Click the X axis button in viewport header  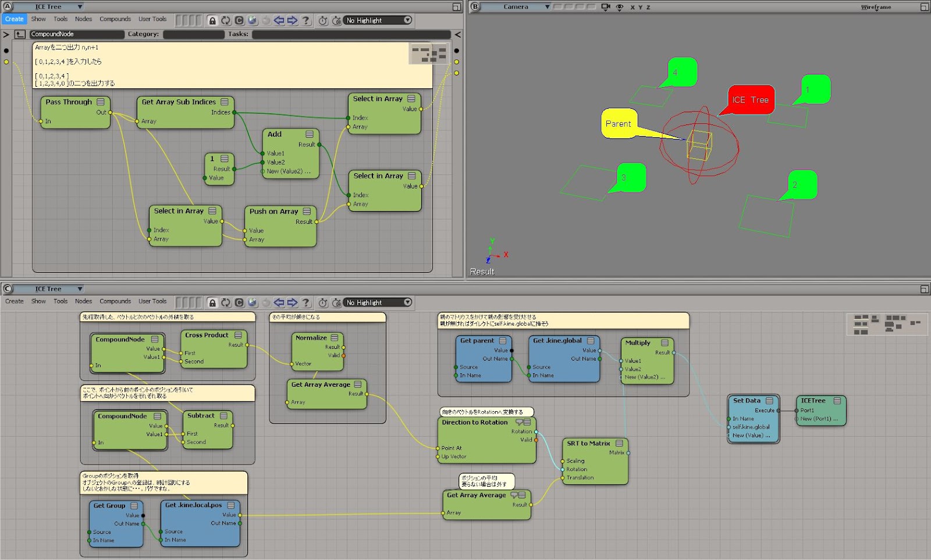pos(632,8)
